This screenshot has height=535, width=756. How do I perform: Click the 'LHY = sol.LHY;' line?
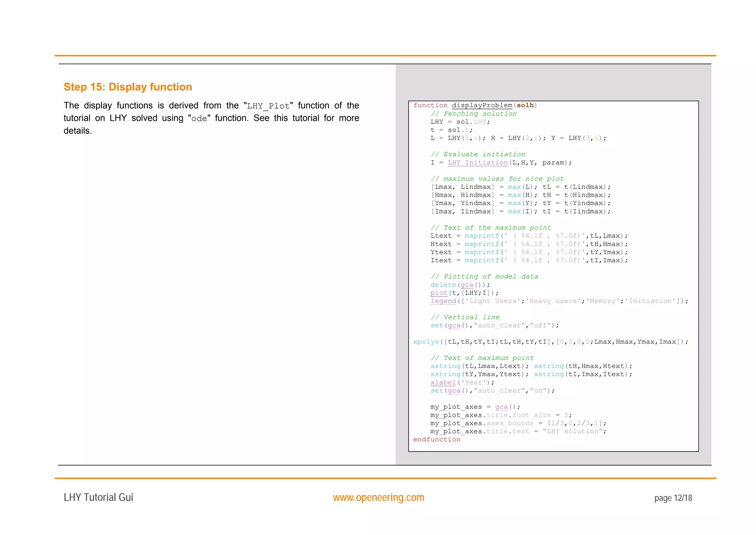[x=460, y=122]
